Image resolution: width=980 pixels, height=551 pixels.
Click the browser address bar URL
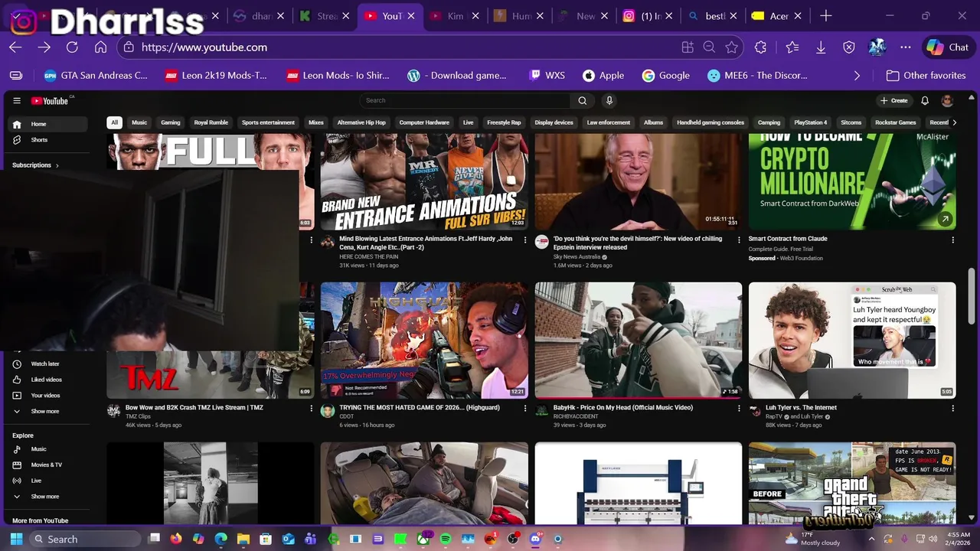pyautogui.click(x=204, y=47)
